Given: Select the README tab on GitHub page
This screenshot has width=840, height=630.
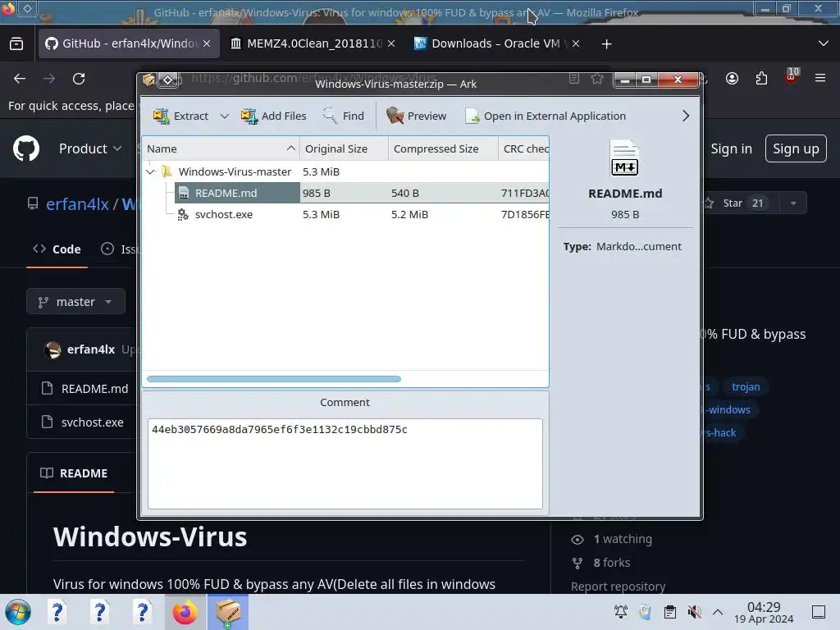Looking at the screenshot, I should coord(74,473).
